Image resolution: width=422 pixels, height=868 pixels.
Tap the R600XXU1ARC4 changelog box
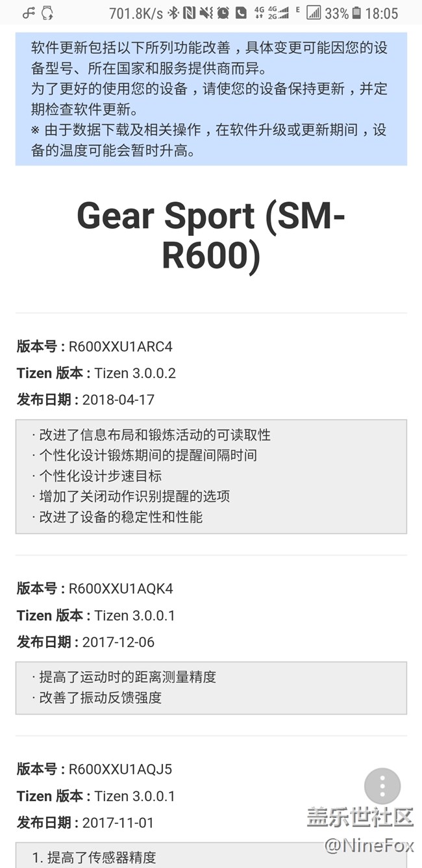tap(211, 476)
